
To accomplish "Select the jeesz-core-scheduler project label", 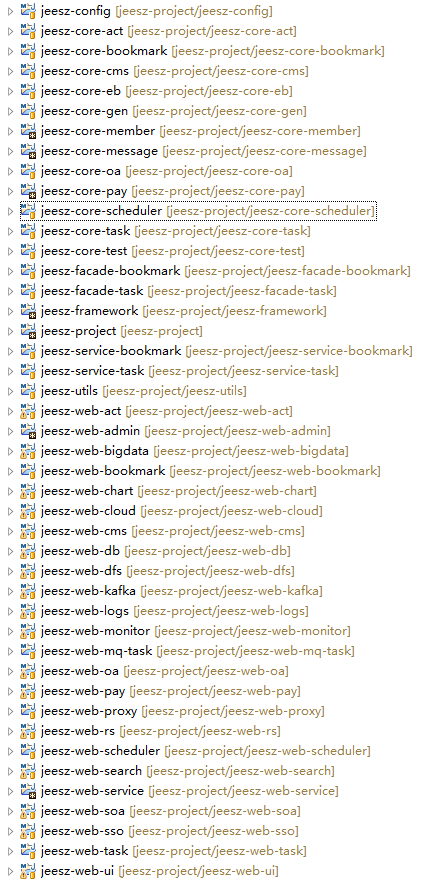I will (x=101, y=211).
